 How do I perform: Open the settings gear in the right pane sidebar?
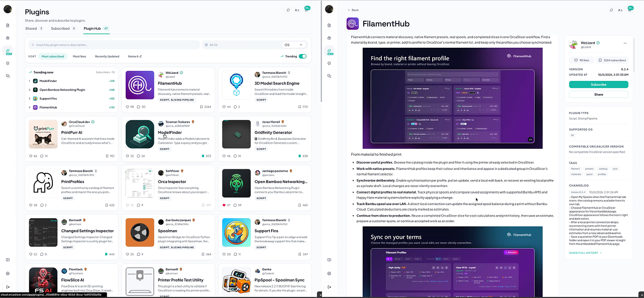(x=330, y=273)
